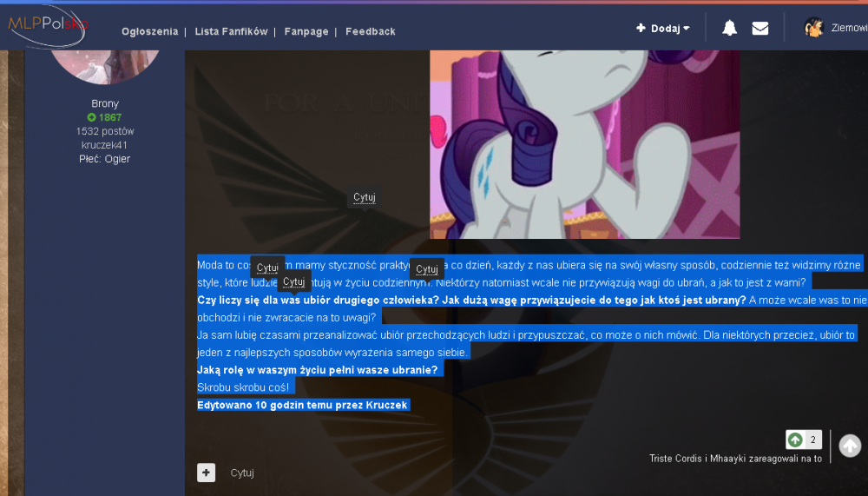Screen dimensions: 868x496
Task: Click the user avatar in header
Action: tap(814, 27)
